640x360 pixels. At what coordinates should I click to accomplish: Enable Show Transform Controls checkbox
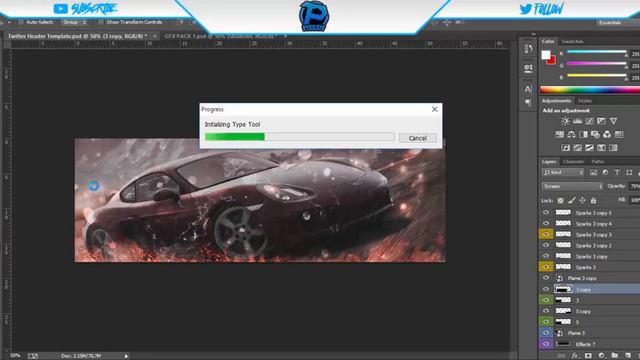click(101, 22)
